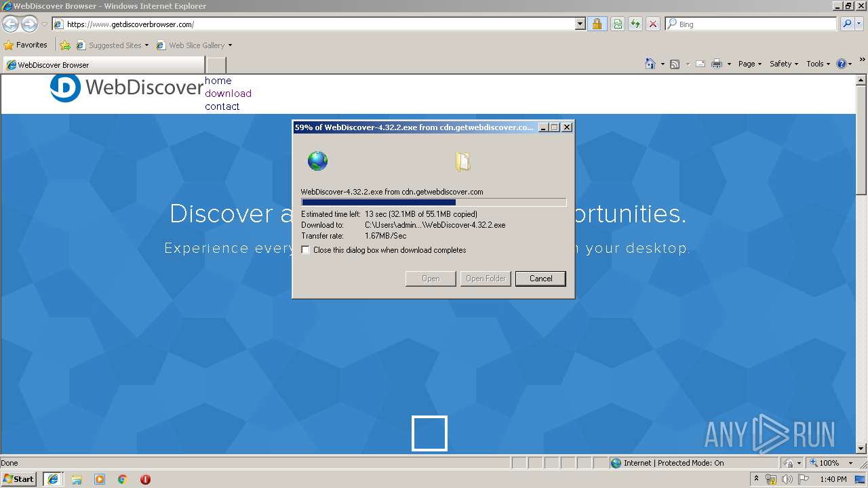This screenshot has width=868, height=488.
Task: Open the Page menu
Action: [x=750, y=64]
